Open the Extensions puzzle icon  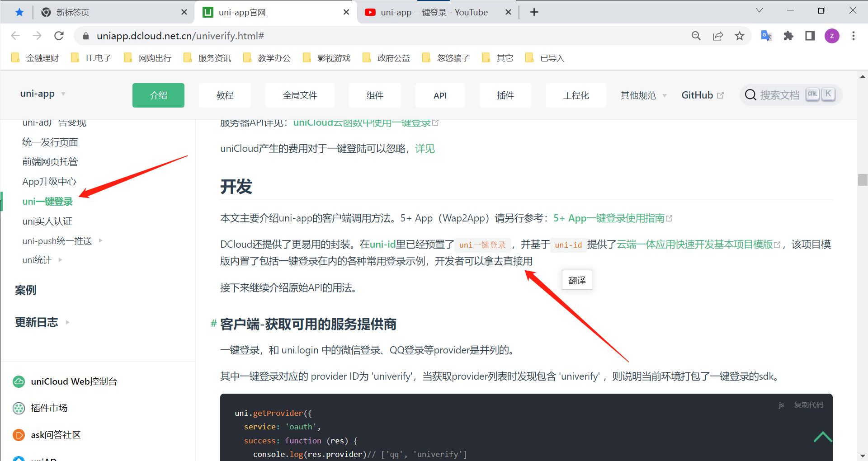(x=788, y=36)
